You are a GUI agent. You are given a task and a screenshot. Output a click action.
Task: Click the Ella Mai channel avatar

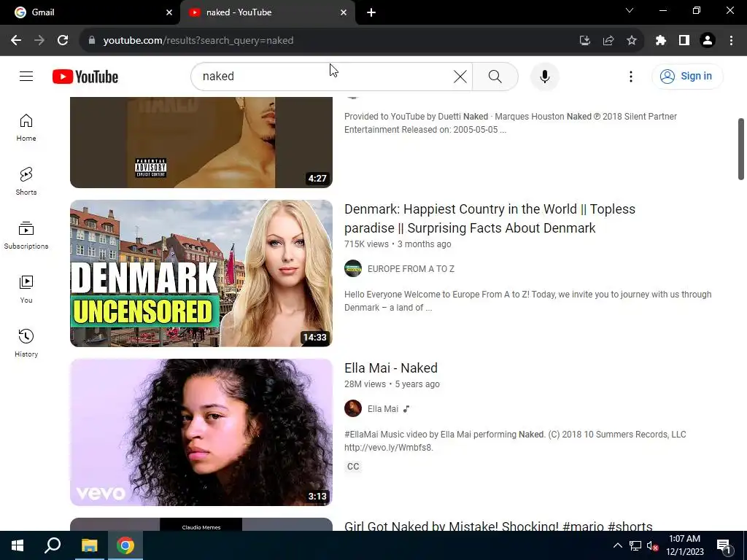point(353,408)
